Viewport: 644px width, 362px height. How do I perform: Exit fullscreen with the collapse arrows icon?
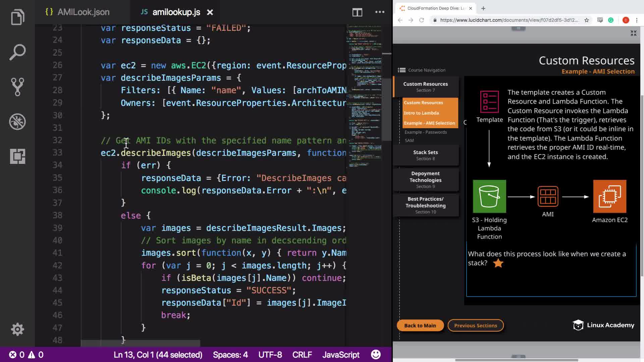[633, 33]
